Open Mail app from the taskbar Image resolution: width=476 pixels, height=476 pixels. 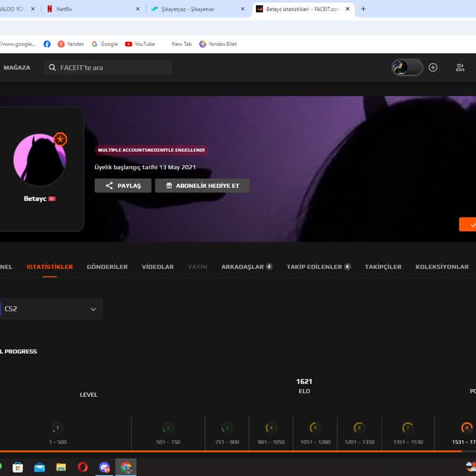coord(40,467)
